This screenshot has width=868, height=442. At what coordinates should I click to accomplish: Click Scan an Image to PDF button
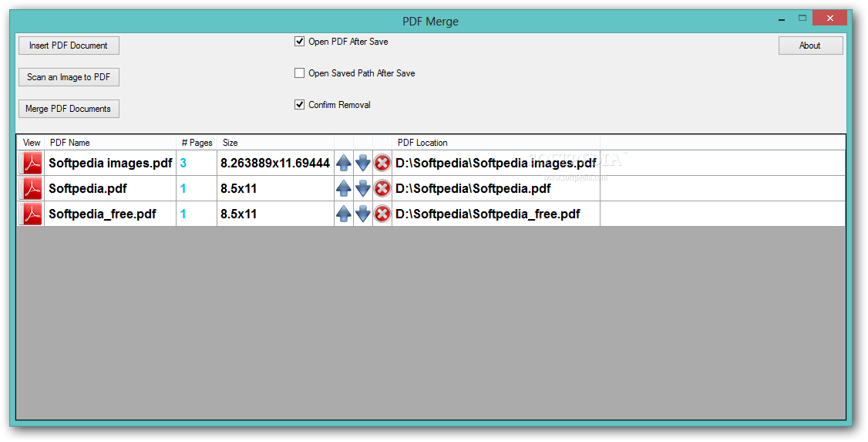69,77
